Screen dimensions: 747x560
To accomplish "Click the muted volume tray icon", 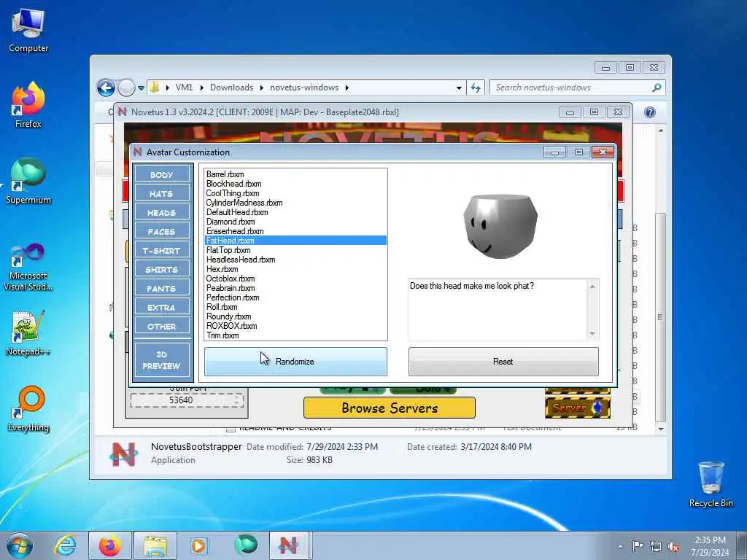I will 673,546.
